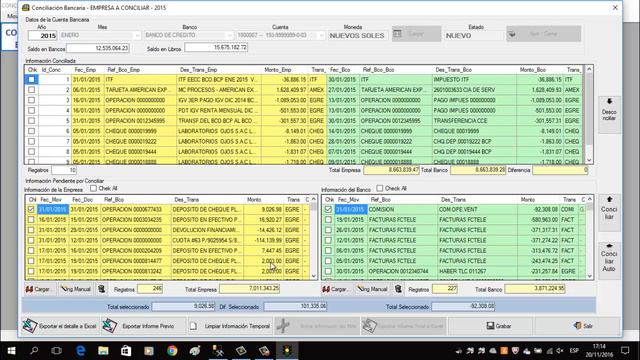Open the Mes dropdown showing ENERO
The width and height of the screenshot is (640, 360).
[x=137, y=36]
